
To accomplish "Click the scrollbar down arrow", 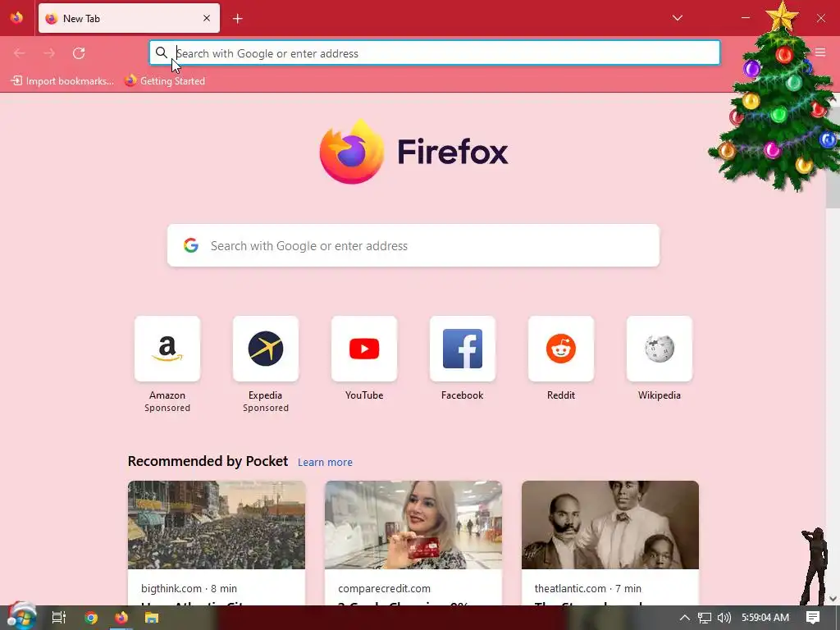I will (833, 598).
